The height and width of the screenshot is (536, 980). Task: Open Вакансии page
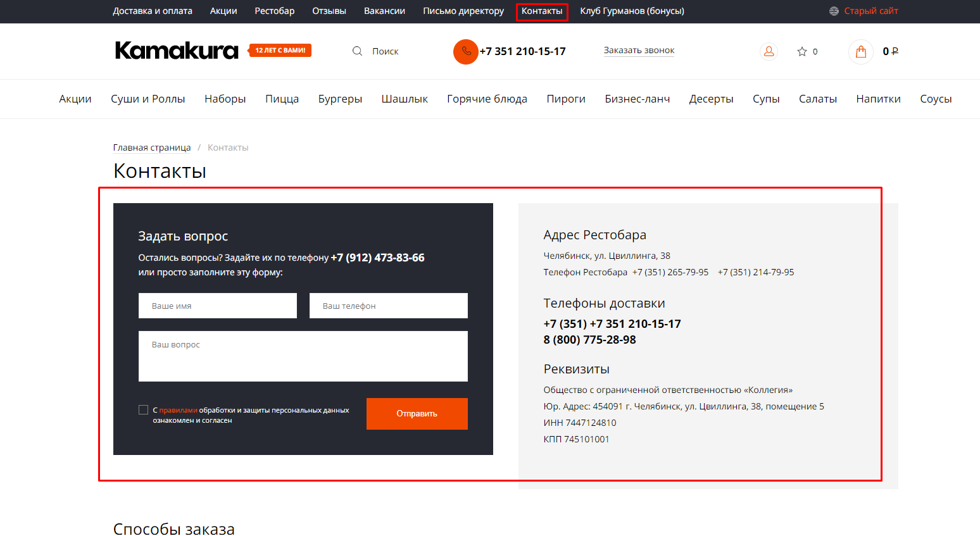point(384,11)
